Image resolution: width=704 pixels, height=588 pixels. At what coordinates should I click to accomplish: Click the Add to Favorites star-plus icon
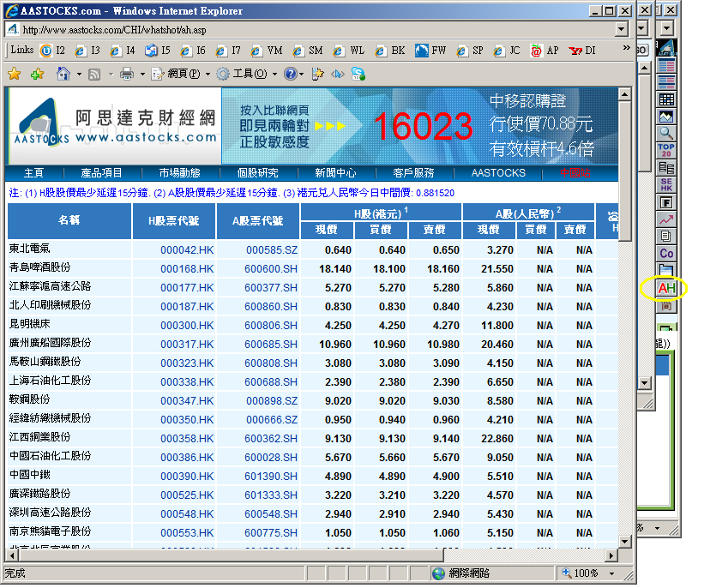[37, 74]
